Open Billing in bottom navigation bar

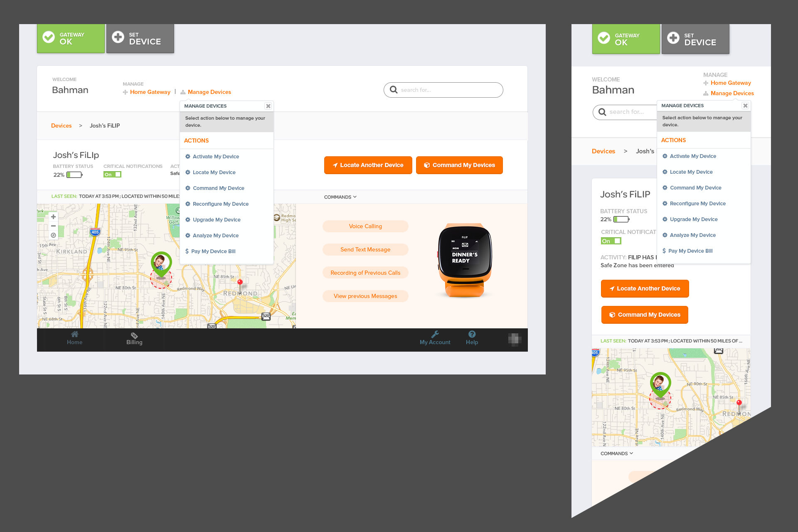click(x=134, y=339)
